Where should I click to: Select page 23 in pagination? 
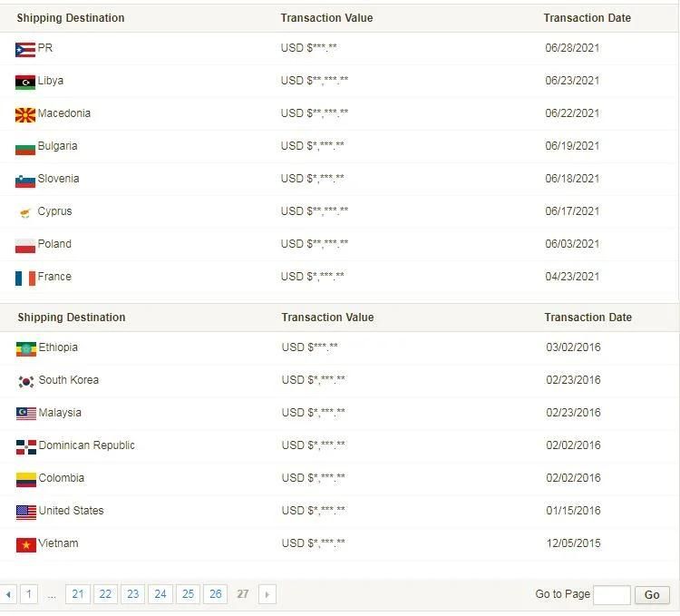click(132, 594)
